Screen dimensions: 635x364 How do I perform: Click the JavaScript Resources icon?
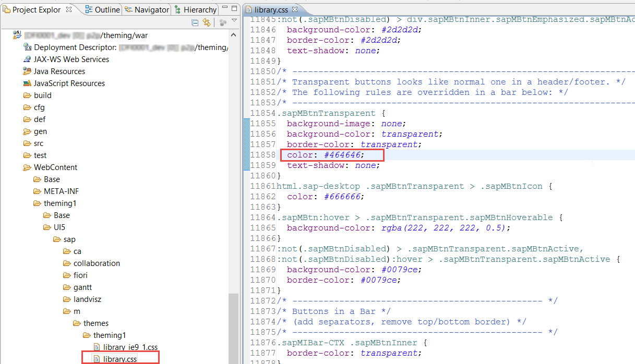(x=26, y=83)
